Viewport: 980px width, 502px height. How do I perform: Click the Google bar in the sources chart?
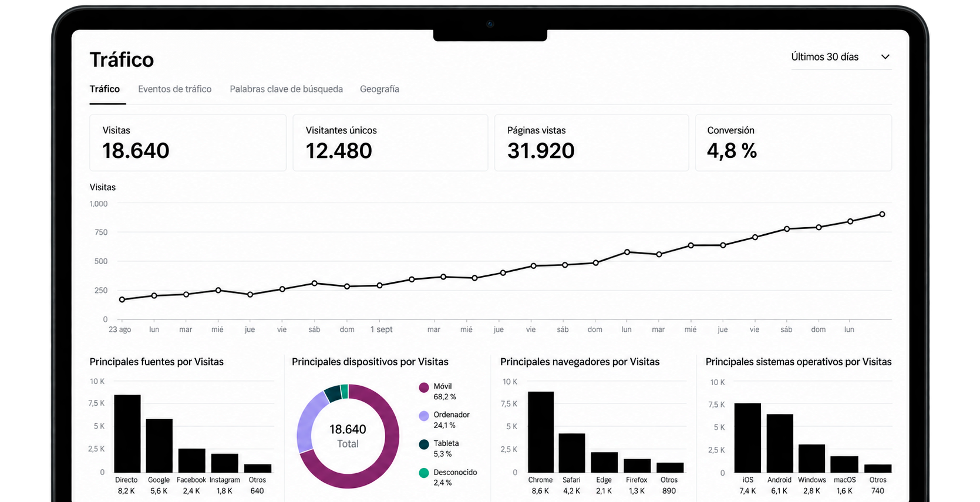tap(159, 446)
